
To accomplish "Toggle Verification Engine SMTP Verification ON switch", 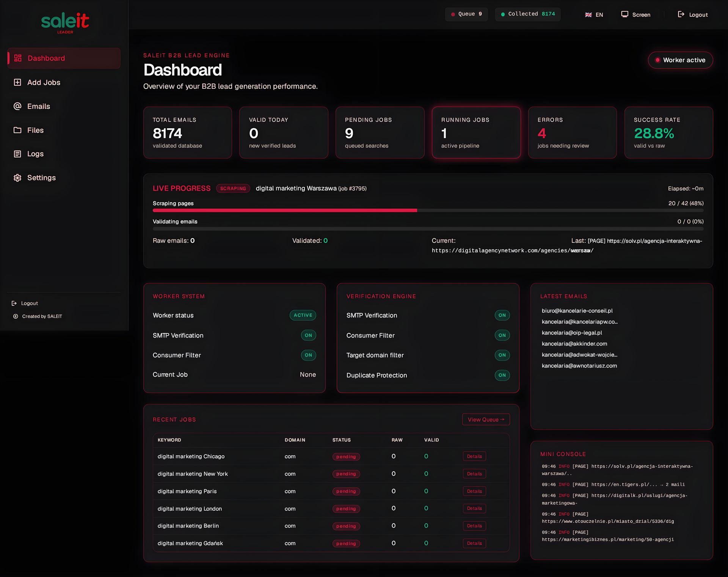I will click(502, 315).
